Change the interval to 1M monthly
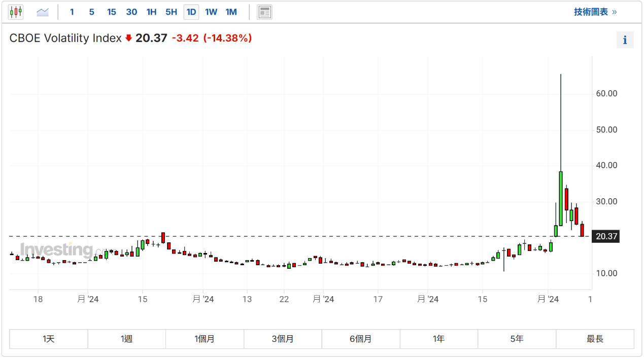644x360 pixels. point(231,12)
